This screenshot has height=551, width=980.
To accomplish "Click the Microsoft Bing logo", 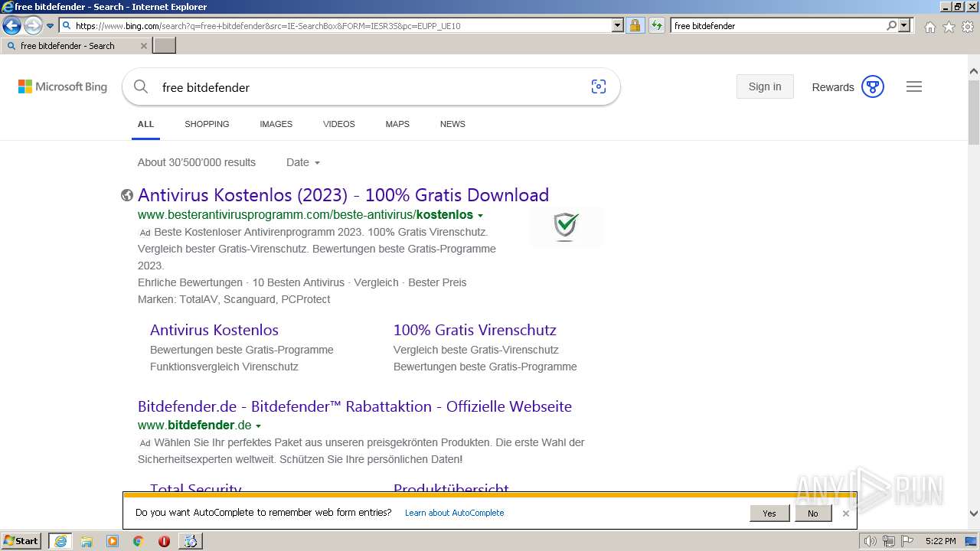I will (x=63, y=86).
